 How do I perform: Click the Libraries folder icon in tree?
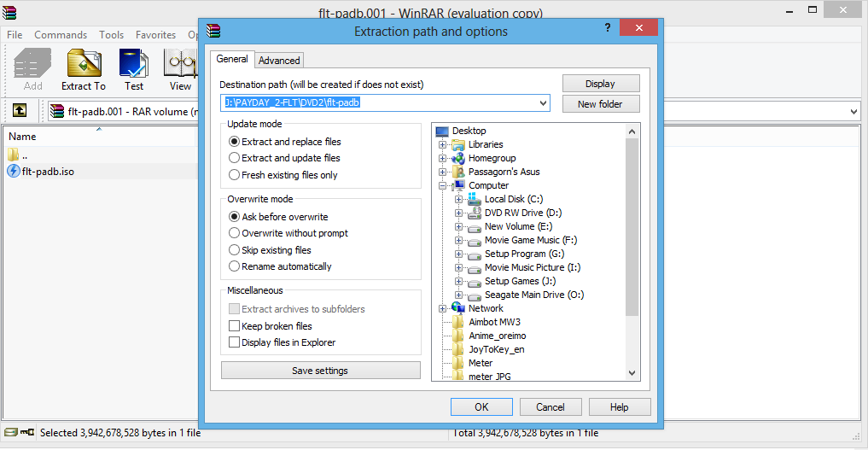coord(457,144)
